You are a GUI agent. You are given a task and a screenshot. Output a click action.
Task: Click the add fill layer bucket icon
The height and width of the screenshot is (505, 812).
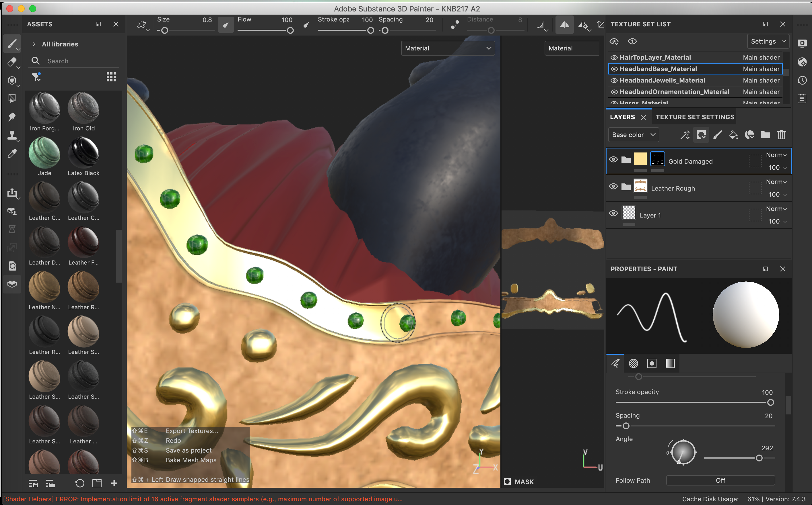(733, 135)
